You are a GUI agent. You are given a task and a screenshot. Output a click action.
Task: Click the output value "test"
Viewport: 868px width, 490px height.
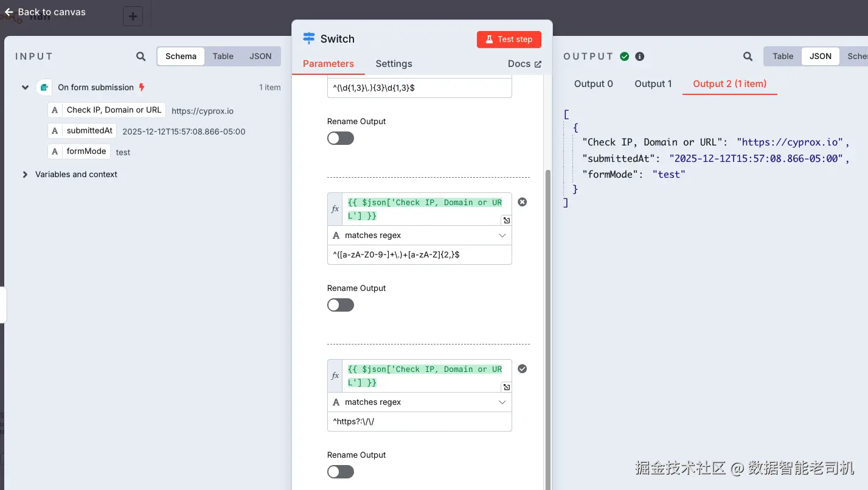(x=669, y=175)
